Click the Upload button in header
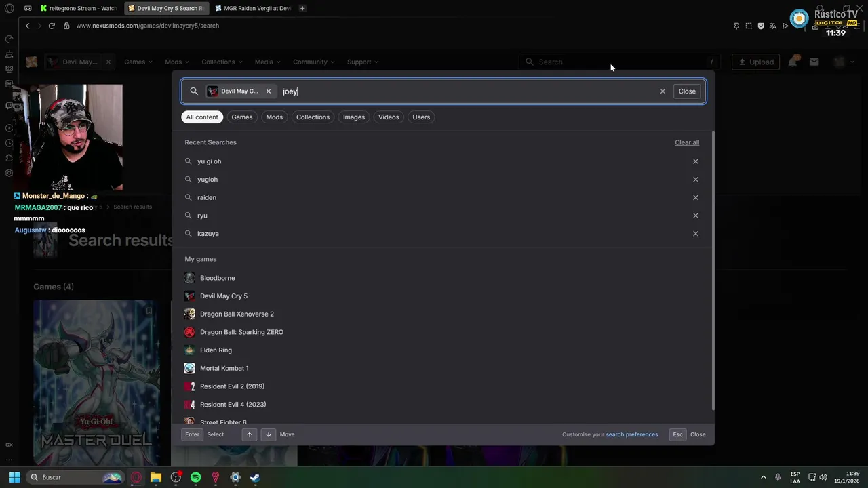Image resolution: width=868 pixels, height=488 pixels. [755, 62]
